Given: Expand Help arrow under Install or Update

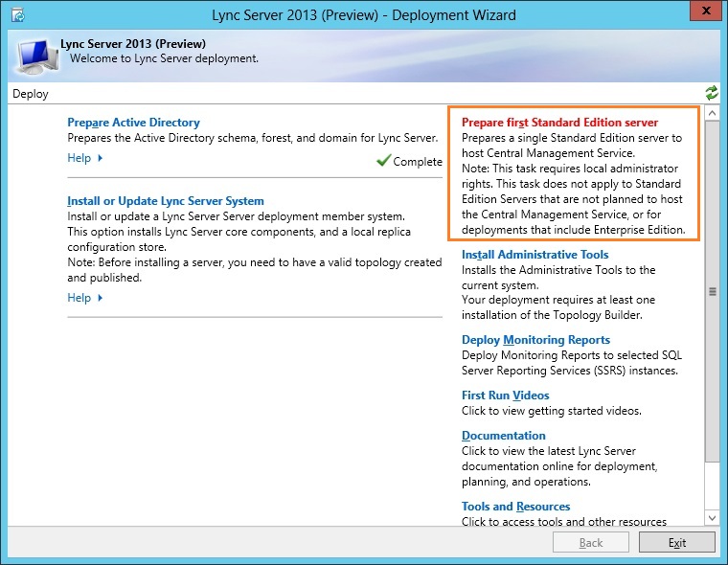Looking at the screenshot, I should coord(100,298).
